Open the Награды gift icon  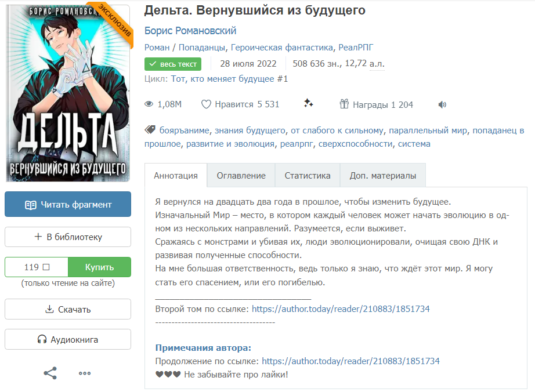point(344,104)
